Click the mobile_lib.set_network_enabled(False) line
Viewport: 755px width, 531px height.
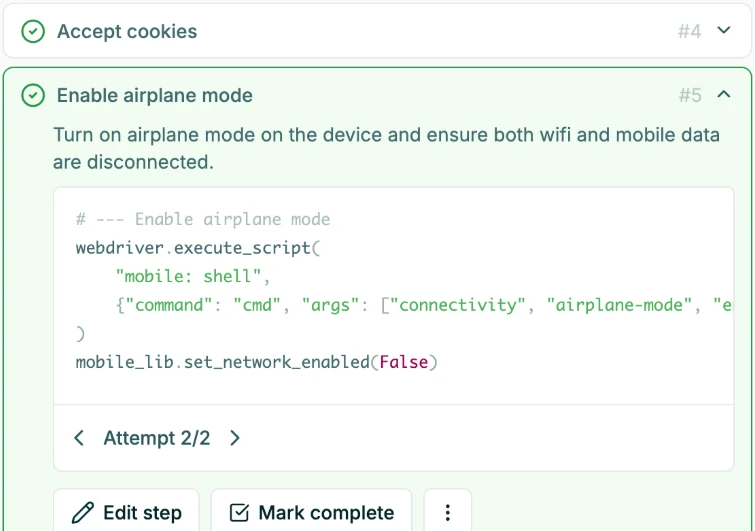[x=257, y=362]
